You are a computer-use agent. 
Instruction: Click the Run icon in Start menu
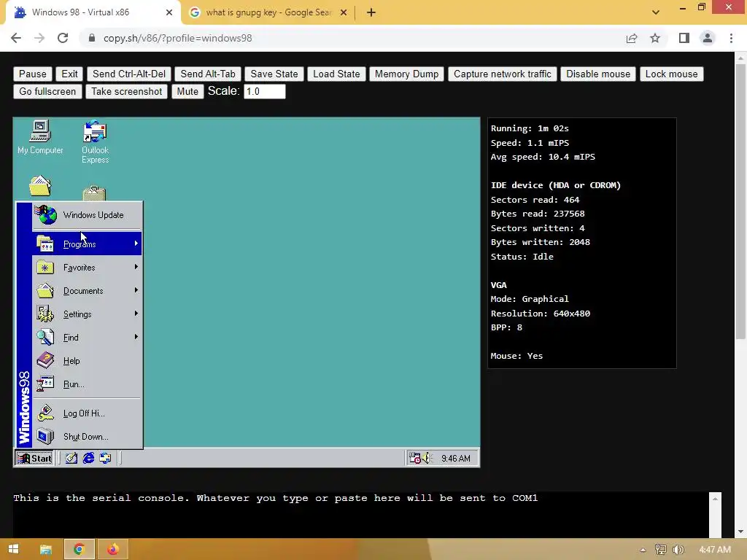tap(45, 384)
